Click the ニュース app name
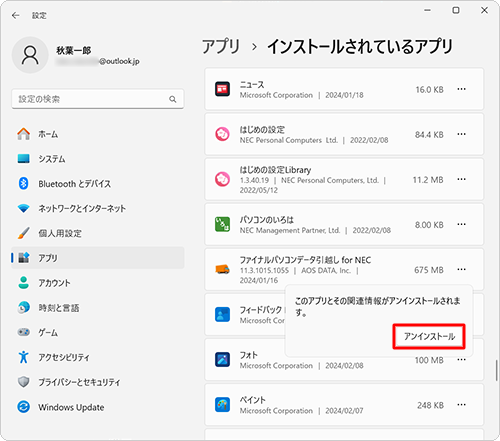Image resolution: width=500 pixels, height=441 pixels. coord(252,85)
